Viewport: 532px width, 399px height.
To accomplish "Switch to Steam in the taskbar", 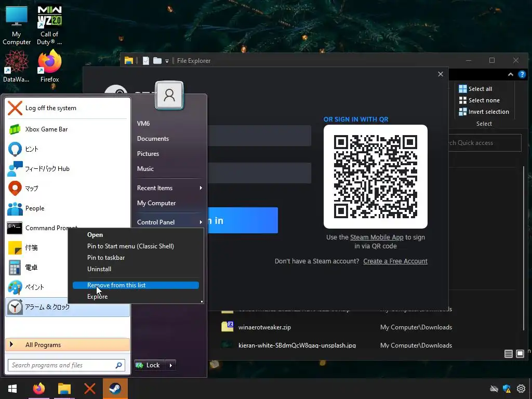I will pyautogui.click(x=115, y=389).
